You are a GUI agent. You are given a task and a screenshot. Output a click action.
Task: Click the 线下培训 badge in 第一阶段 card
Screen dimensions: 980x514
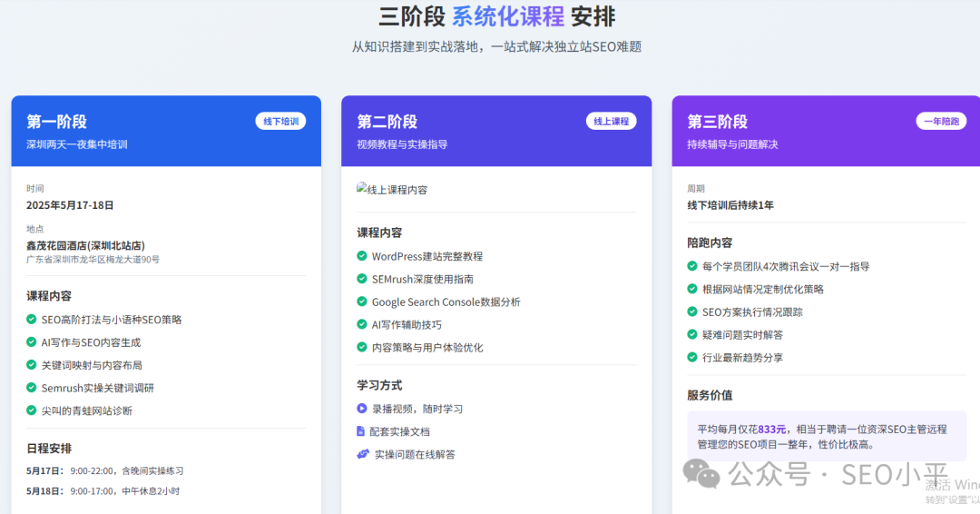[x=280, y=122]
